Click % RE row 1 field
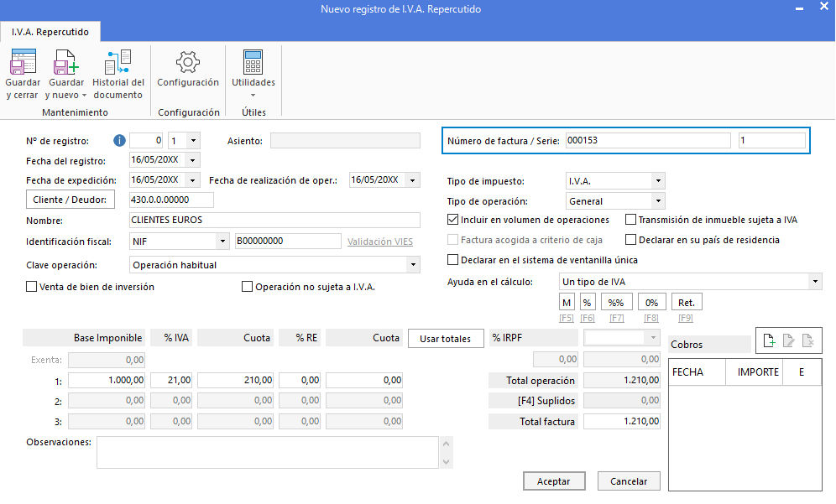This screenshot has height=504, width=836. 300,380
